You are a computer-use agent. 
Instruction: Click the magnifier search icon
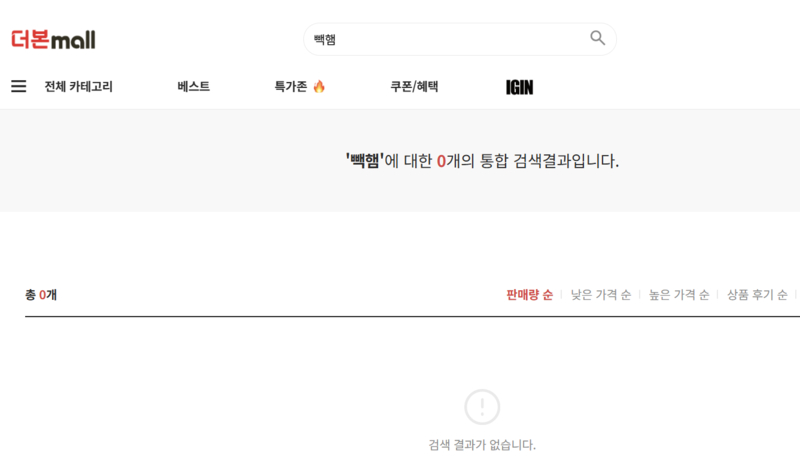pos(597,39)
